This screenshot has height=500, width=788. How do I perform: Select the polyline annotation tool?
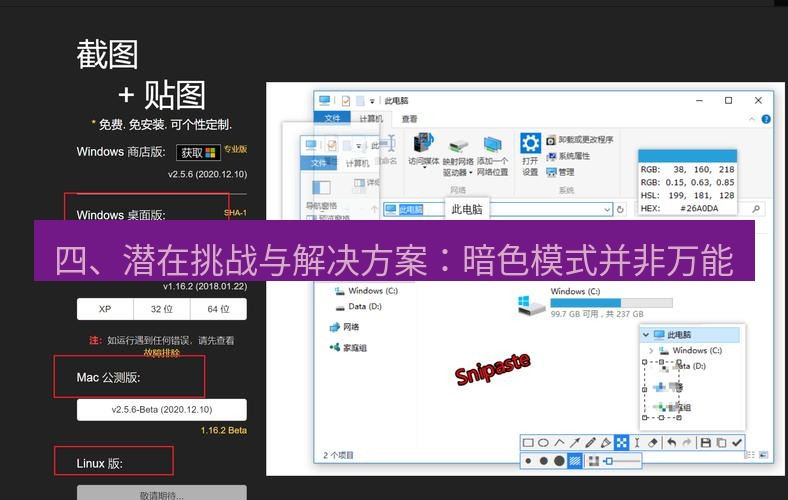coord(559,443)
